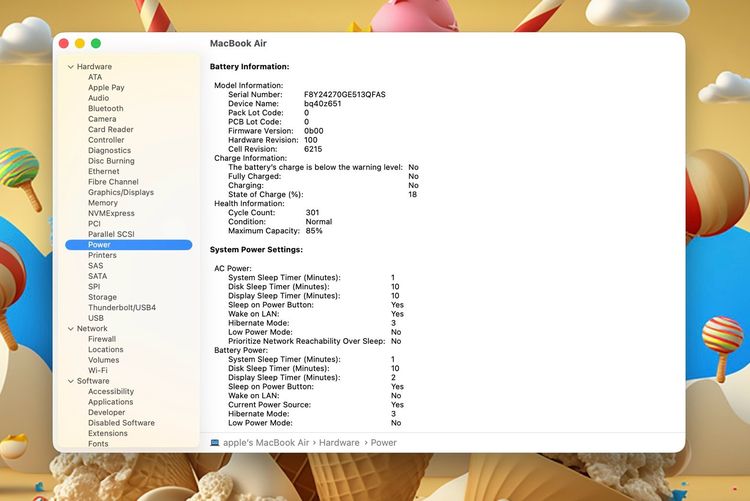Screen dimensions: 750x501
Task: Click the Battery Information heading
Action: pos(249,67)
